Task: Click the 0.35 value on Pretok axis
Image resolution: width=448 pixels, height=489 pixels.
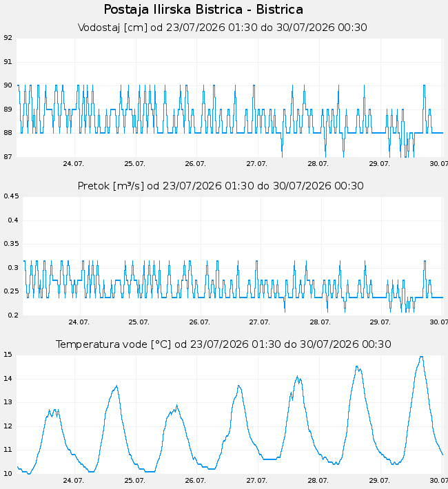Action: point(11,244)
